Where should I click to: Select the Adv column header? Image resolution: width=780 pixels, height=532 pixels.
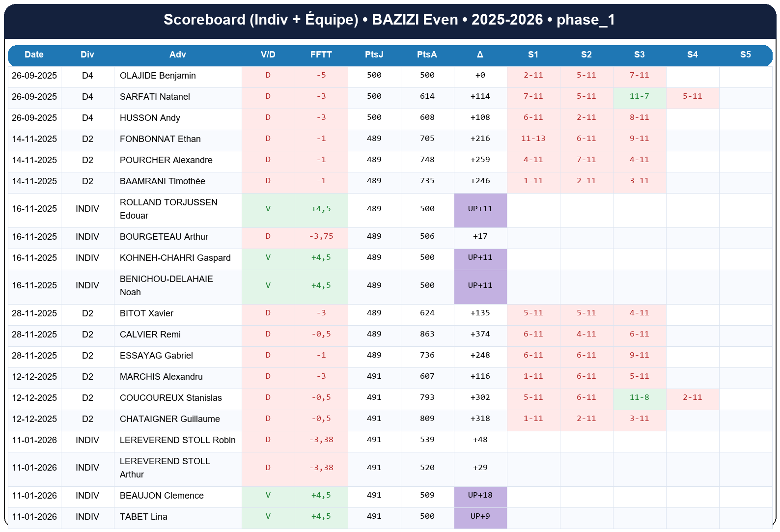tap(177, 55)
